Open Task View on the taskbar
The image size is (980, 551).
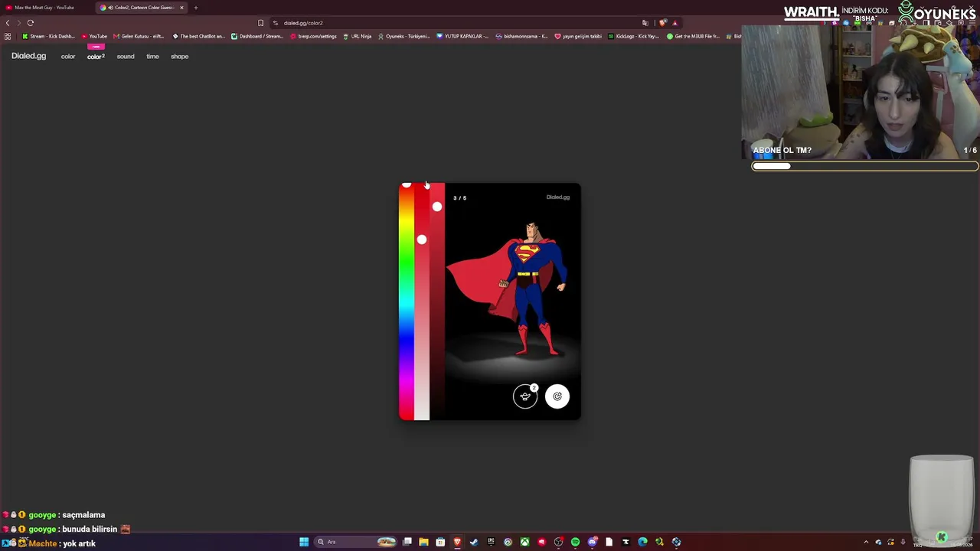pyautogui.click(x=407, y=542)
